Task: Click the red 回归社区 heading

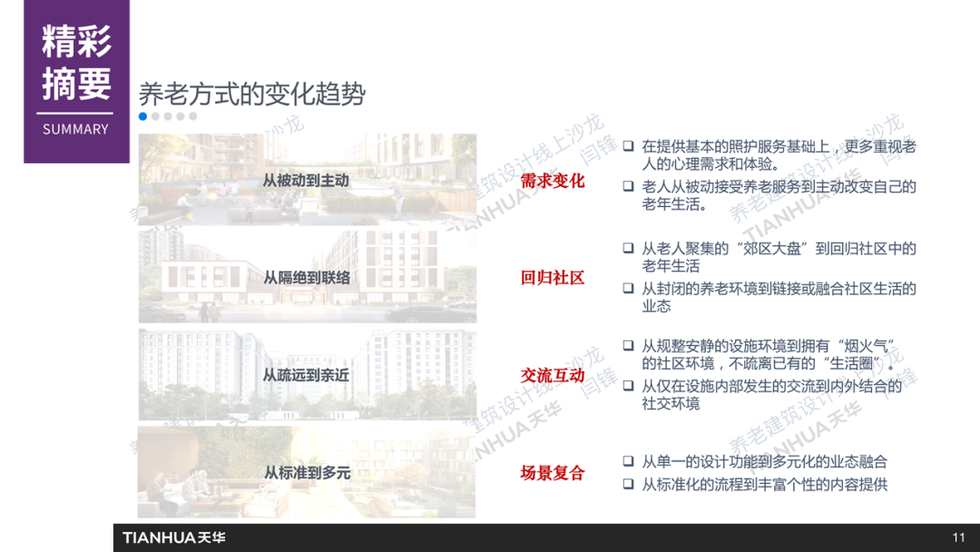Action: point(553,278)
